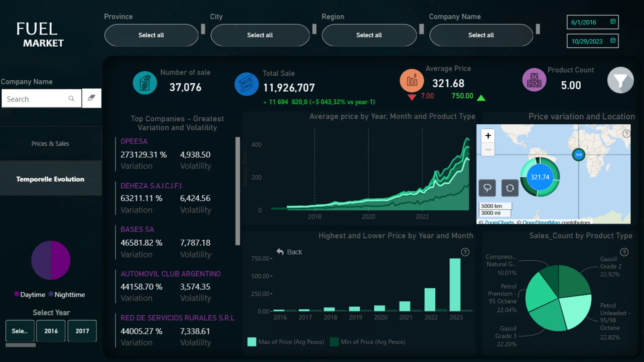Select the OPEESA company card
The width and height of the screenshot is (644, 362).
175,154
